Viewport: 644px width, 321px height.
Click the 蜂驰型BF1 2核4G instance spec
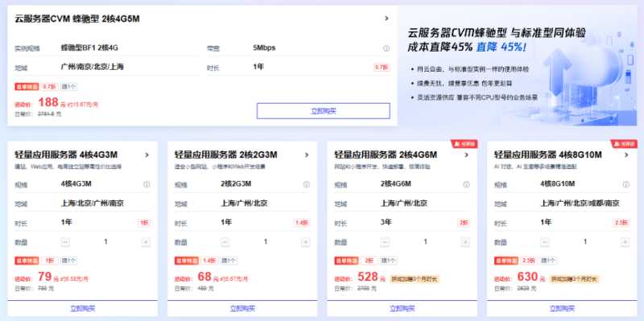pos(89,47)
